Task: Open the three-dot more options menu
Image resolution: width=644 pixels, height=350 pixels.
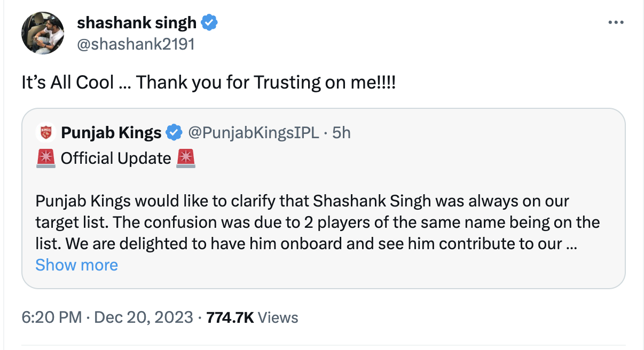Action: [x=616, y=22]
